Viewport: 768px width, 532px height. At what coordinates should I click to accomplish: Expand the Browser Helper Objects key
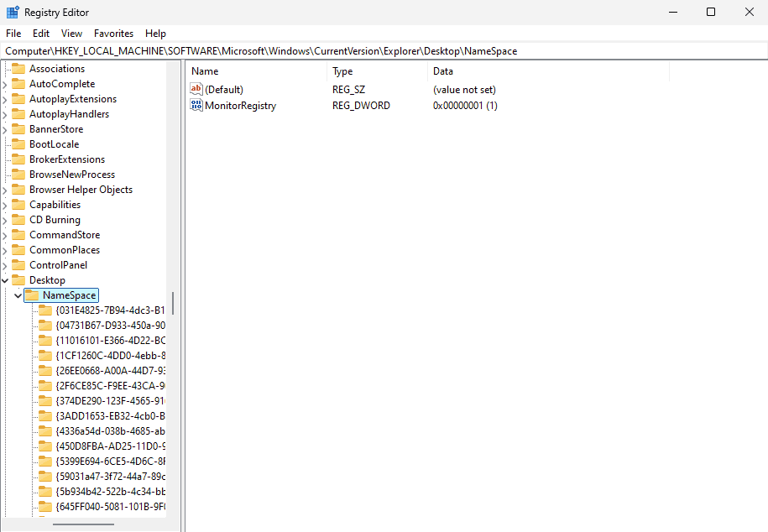(5, 190)
